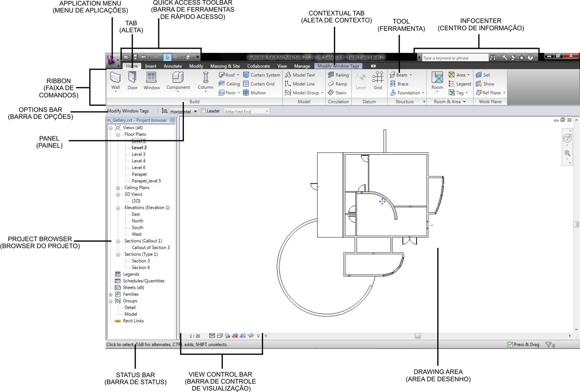580x392 pixels.
Task: Open the Foundation dropdown arrow
Action: click(423, 93)
